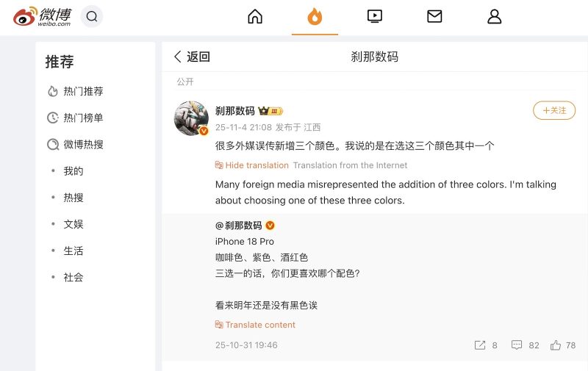Click the translate icon beside Translate content
This screenshot has height=371, width=588.
tap(219, 325)
